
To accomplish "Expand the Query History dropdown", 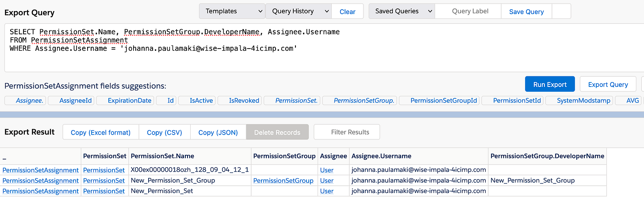I will [298, 11].
